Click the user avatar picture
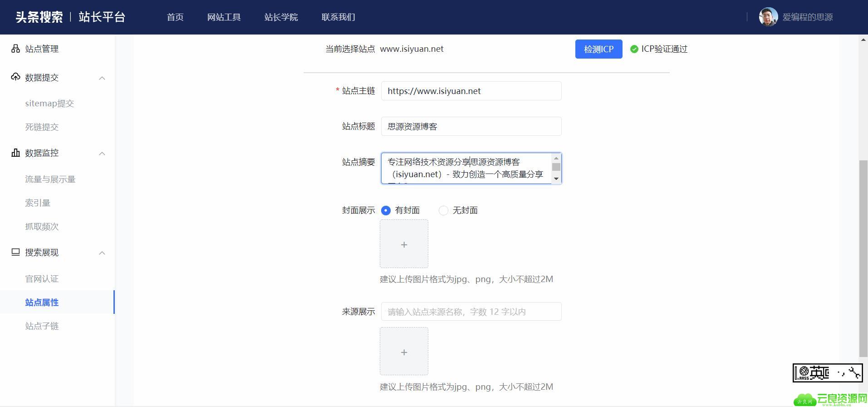This screenshot has height=407, width=868. coord(768,17)
